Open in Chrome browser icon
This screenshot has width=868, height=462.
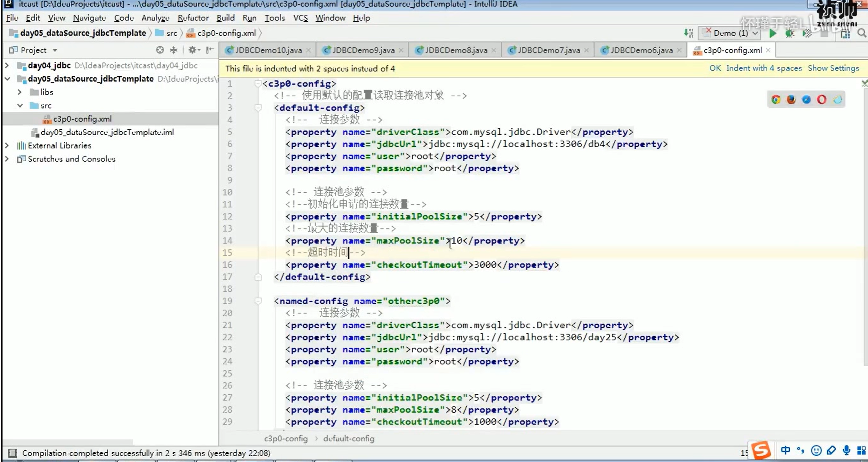(776, 99)
